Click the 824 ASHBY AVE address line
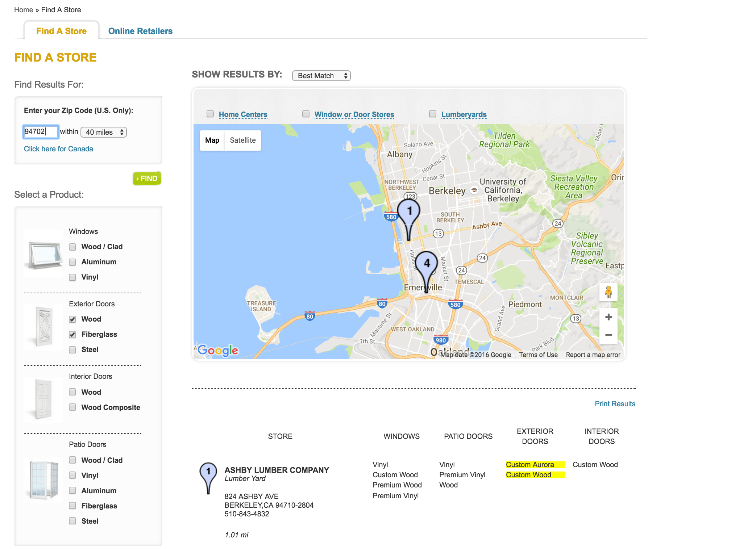756x549 pixels. [x=252, y=496]
